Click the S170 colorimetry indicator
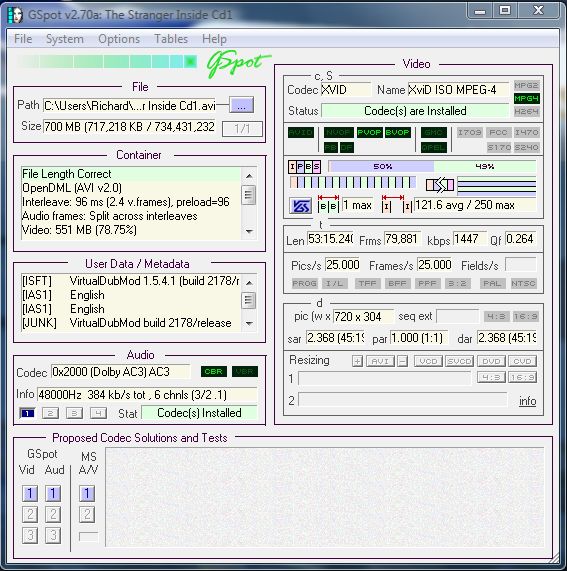The image size is (567, 571). click(499, 147)
